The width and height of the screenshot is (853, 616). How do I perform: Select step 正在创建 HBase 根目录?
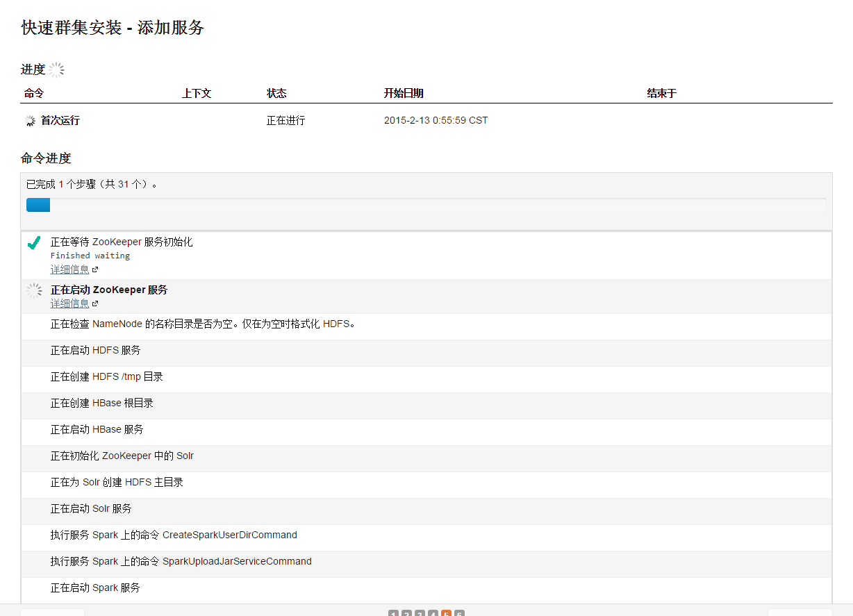pyautogui.click(x=102, y=403)
